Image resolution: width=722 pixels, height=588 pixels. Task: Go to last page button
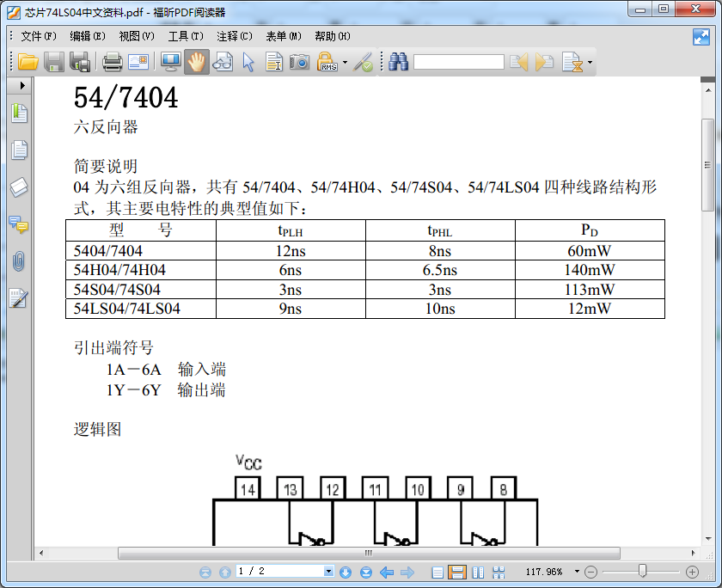tap(366, 573)
